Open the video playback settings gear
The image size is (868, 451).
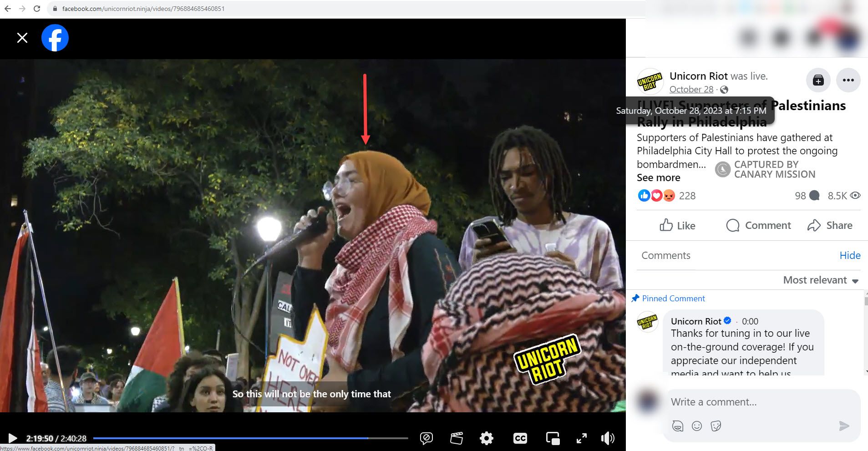click(486, 438)
